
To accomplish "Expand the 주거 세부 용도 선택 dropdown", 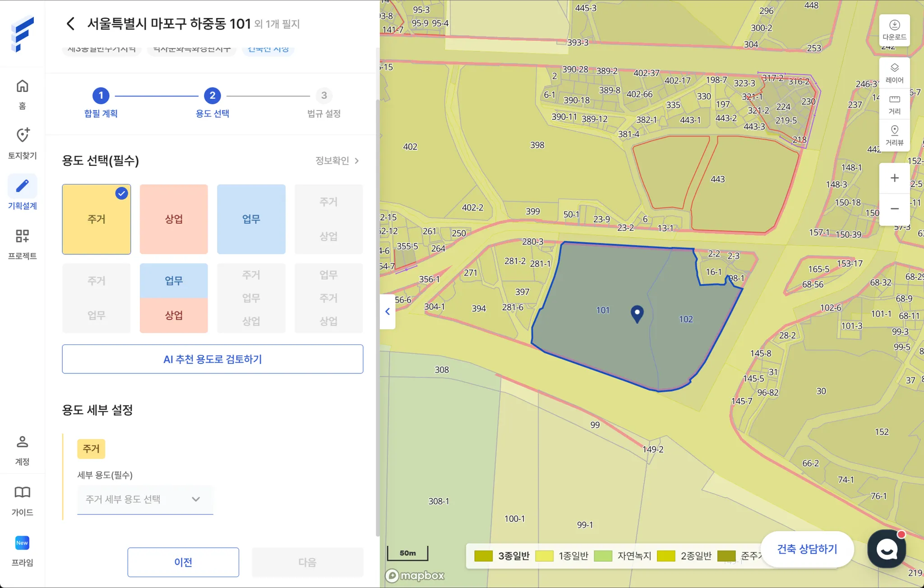I will 145,499.
